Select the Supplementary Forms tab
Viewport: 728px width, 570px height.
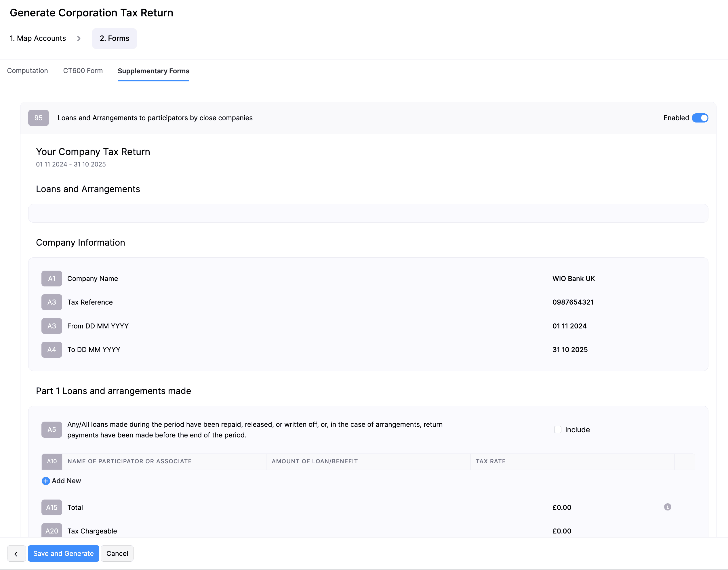click(153, 71)
